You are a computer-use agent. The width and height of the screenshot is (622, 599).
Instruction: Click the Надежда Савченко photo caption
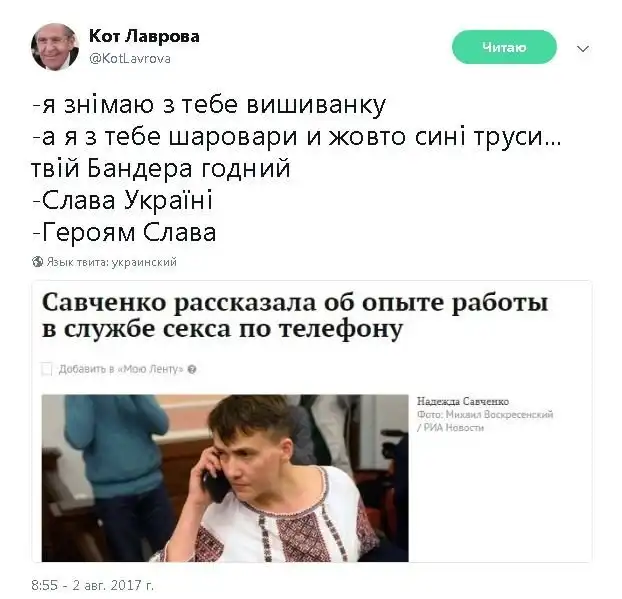[x=463, y=401]
